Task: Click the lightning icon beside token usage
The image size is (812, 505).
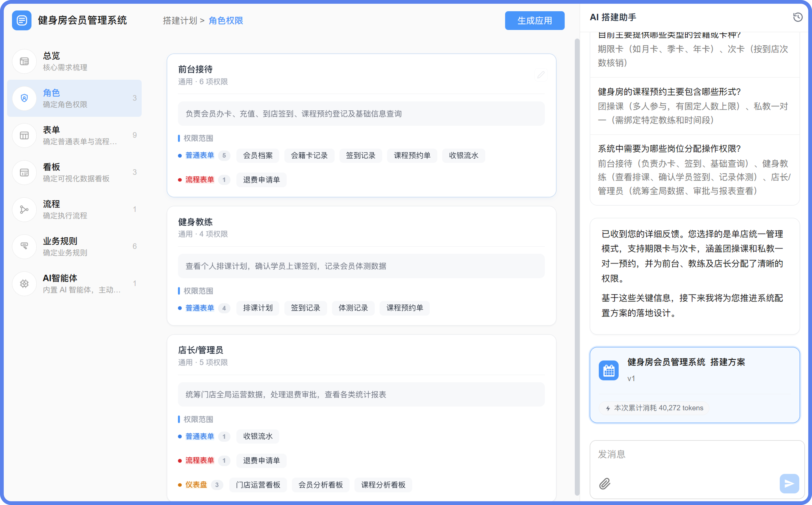Action: pyautogui.click(x=608, y=408)
